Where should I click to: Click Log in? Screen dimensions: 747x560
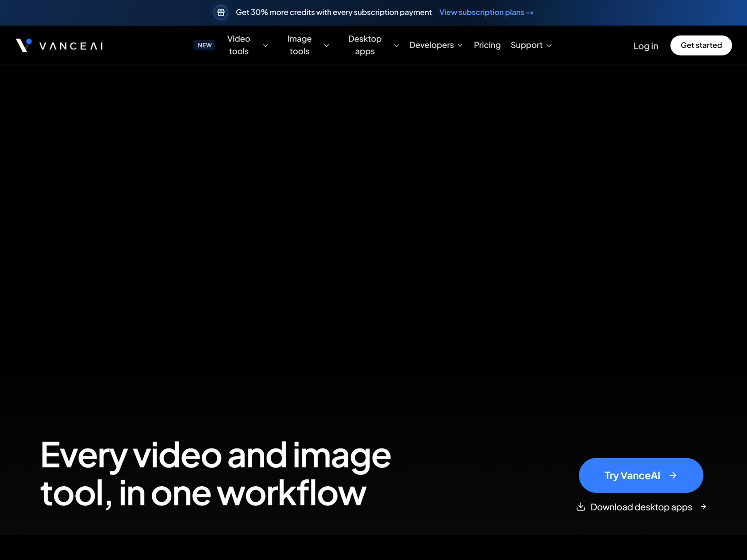tap(646, 46)
